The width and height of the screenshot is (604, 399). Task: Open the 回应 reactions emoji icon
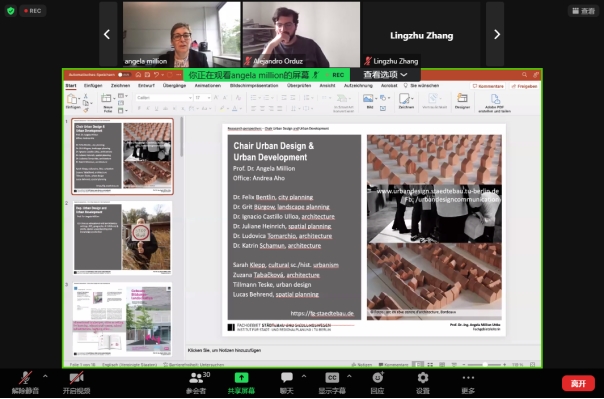point(378,378)
